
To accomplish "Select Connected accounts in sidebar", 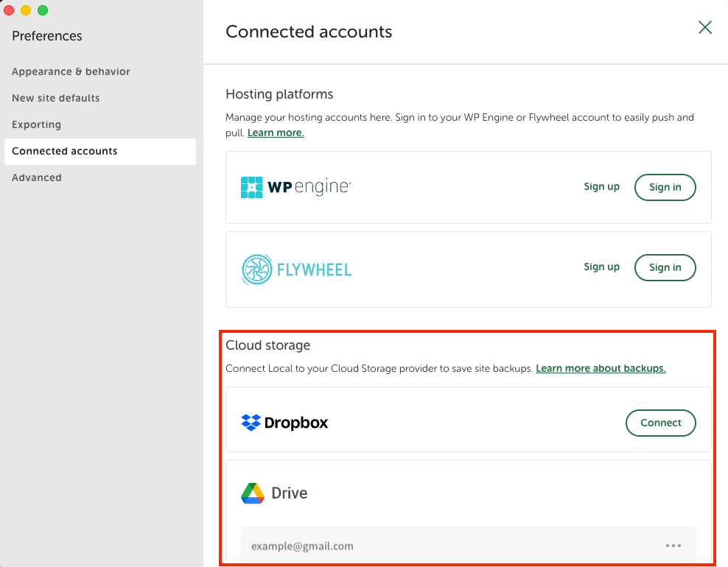I will (x=100, y=151).
